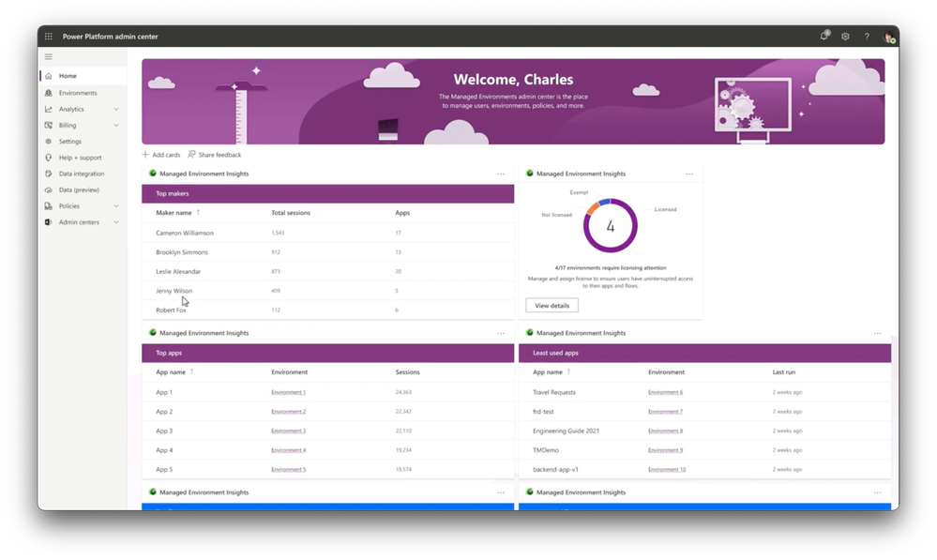Image resolution: width=937 pixels, height=560 pixels.
Task: Click the Home icon in sidebar
Action: 49,76
